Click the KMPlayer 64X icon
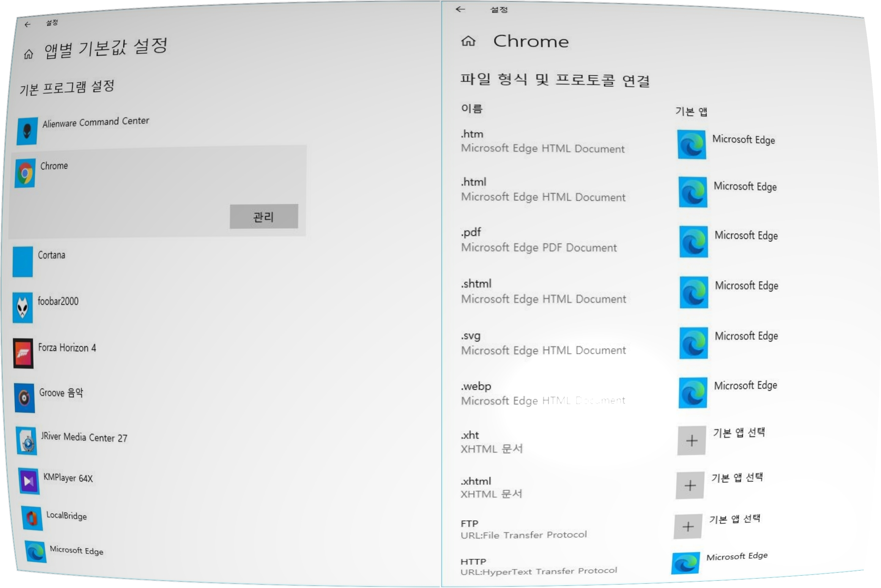 tap(29, 481)
